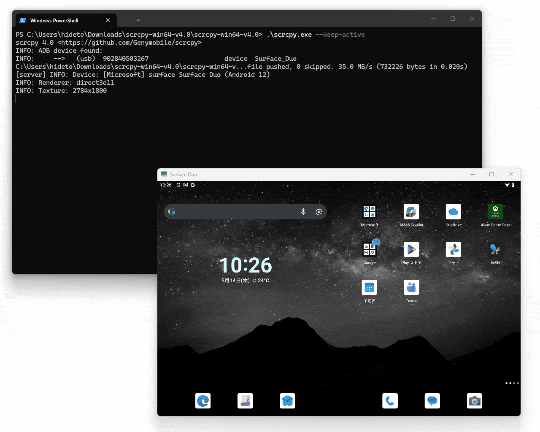Open the Messages chat app
The width and height of the screenshot is (540, 432).
(x=432, y=401)
